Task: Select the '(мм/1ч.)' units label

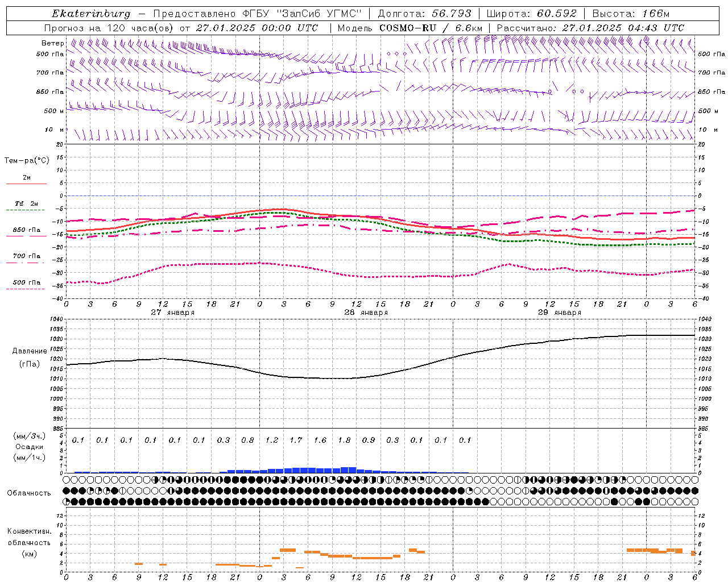Action: tap(29, 458)
